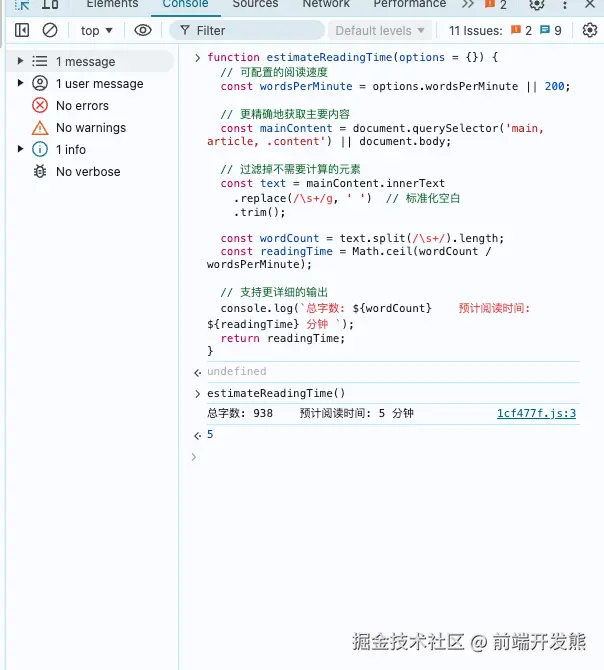Open the 2 orange breaking-change issues
The width and height of the screenshot is (604, 670).
[x=521, y=30]
